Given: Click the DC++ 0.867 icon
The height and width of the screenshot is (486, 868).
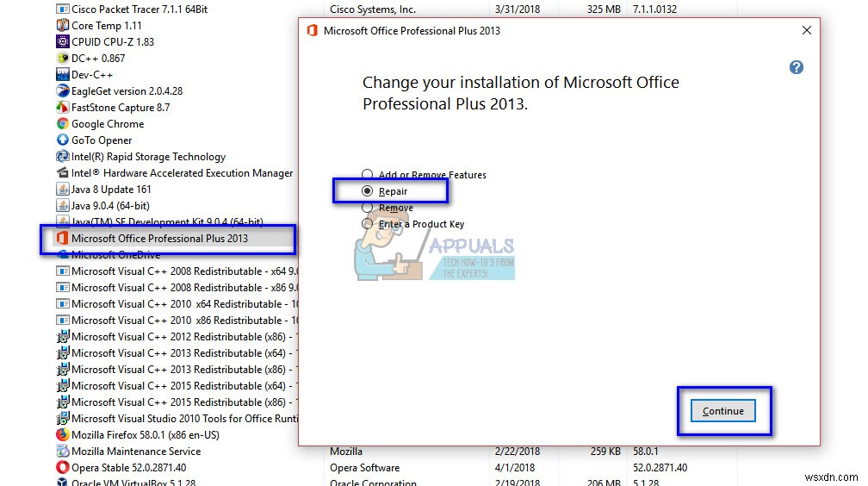Looking at the screenshot, I should tap(63, 59).
